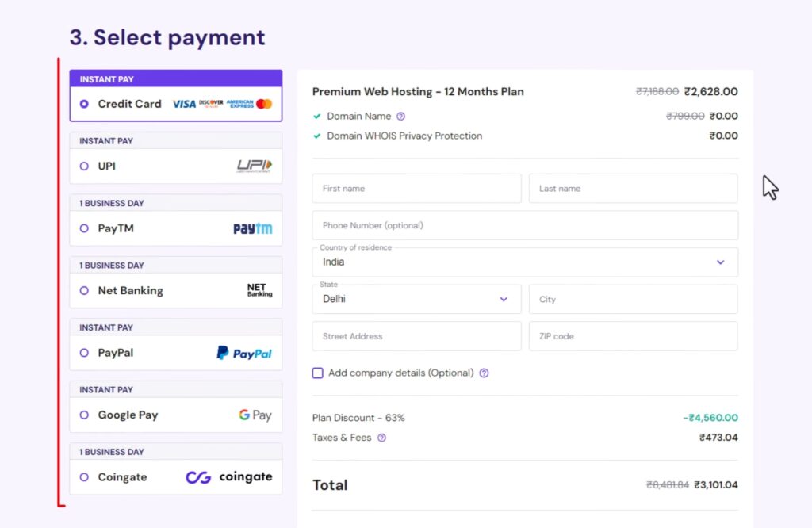
Task: Open the company details help icon
Action: (x=484, y=373)
